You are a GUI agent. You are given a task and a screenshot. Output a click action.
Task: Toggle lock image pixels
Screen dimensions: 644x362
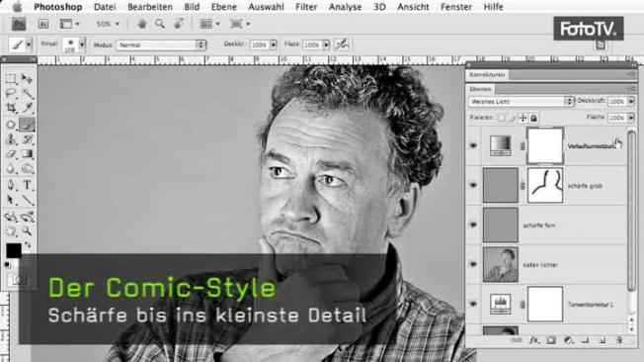pos(513,118)
